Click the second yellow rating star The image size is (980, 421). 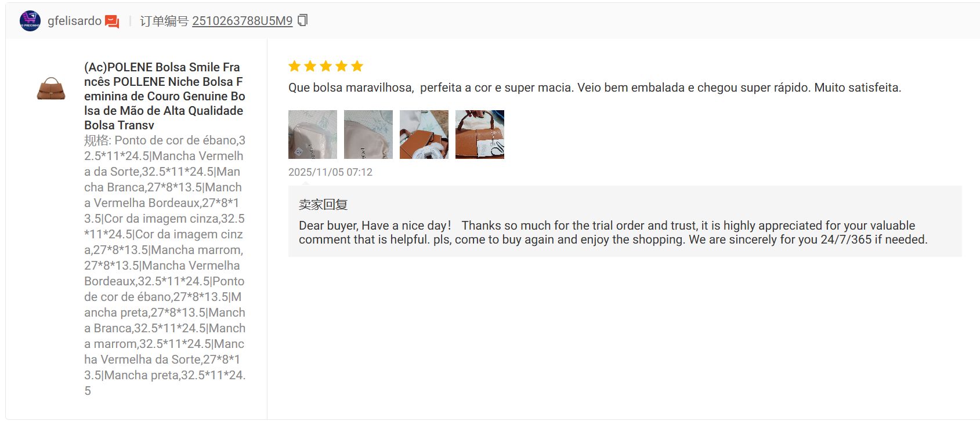[x=310, y=66]
